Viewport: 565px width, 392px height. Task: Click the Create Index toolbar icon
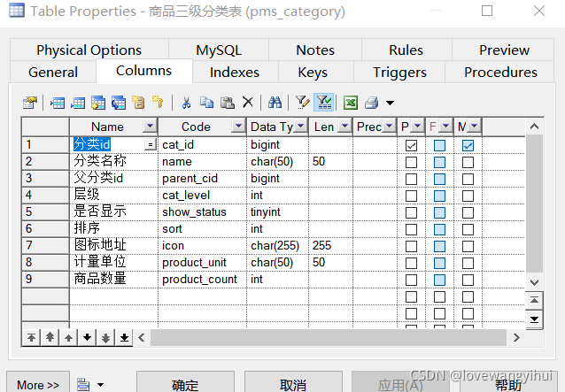pos(138,103)
